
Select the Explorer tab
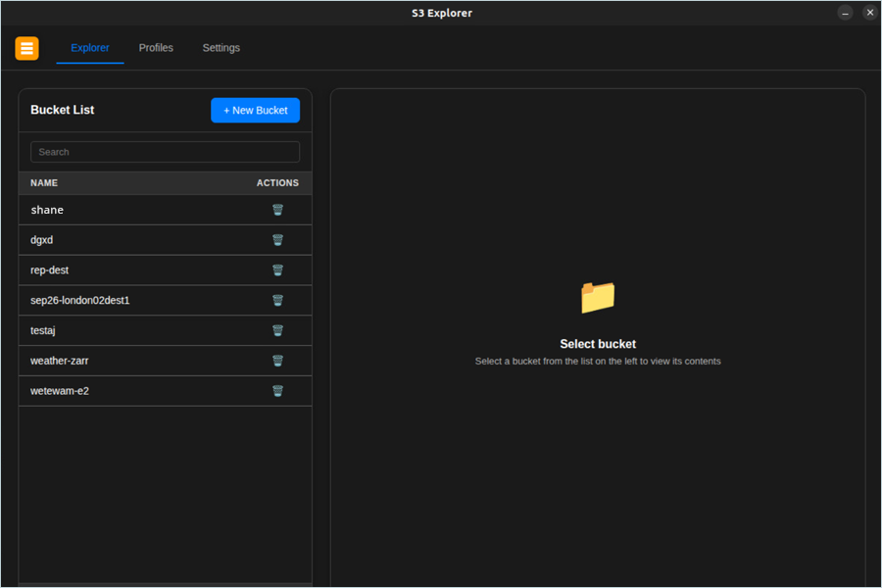pos(90,48)
